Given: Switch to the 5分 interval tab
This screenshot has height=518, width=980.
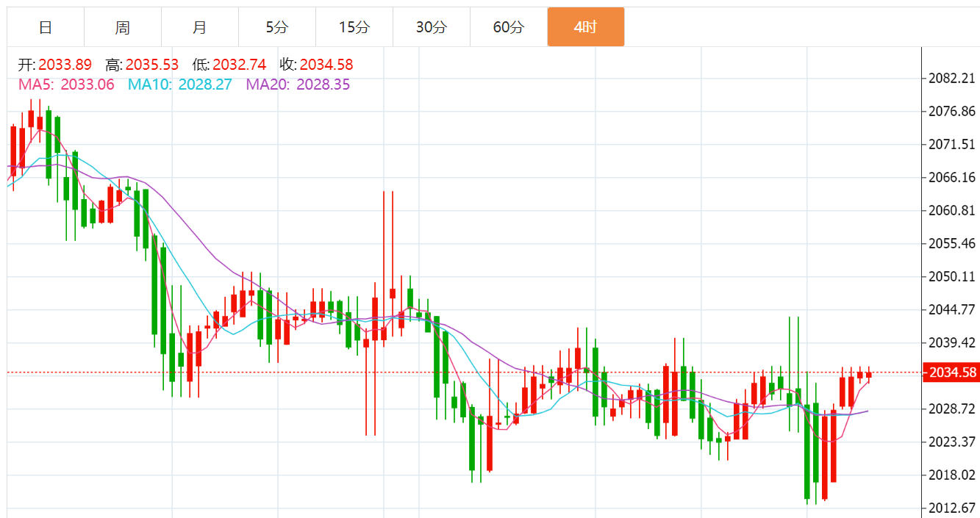Looking at the screenshot, I should 277,27.
